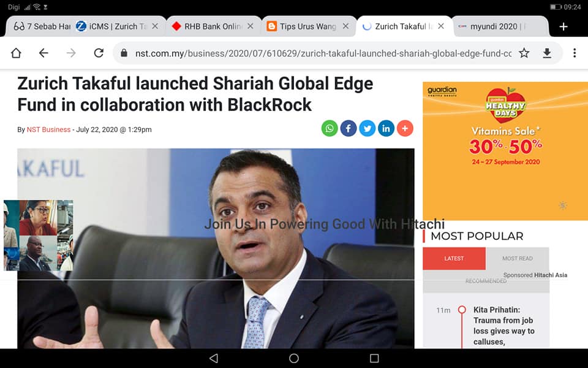Switch to 7 Sebab Har tab

point(42,26)
